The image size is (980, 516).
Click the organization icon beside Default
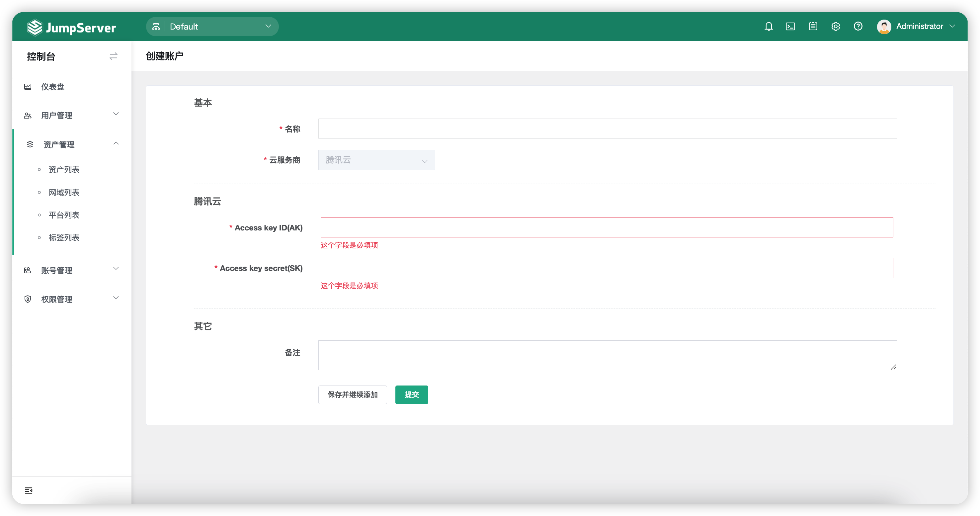click(x=156, y=26)
